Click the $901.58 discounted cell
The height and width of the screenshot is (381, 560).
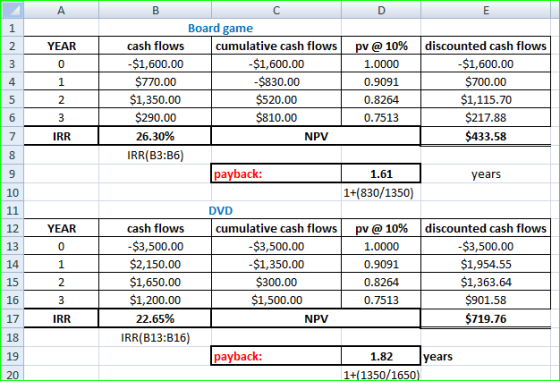tap(486, 300)
